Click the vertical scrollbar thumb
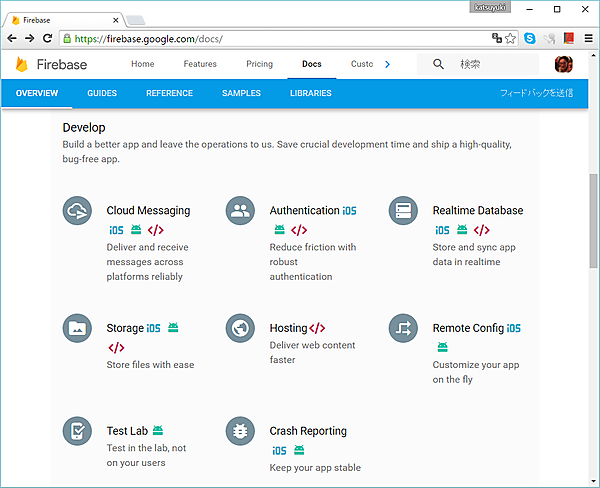 click(x=593, y=221)
